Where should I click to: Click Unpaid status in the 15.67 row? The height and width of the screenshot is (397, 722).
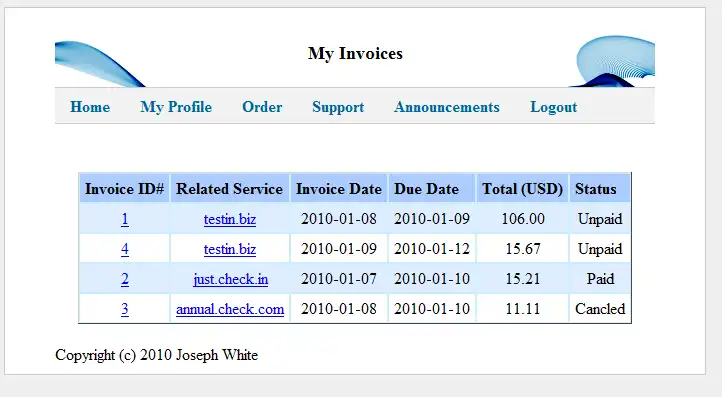(600, 249)
